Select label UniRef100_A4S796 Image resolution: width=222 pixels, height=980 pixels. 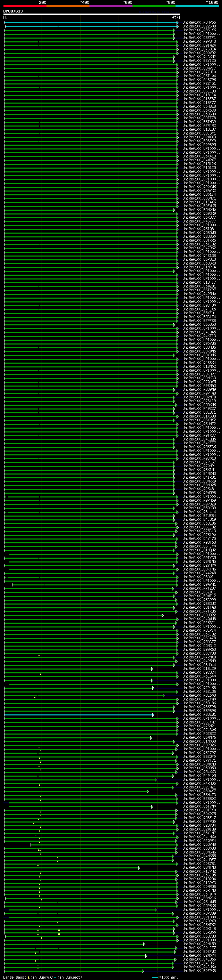click(199, 80)
